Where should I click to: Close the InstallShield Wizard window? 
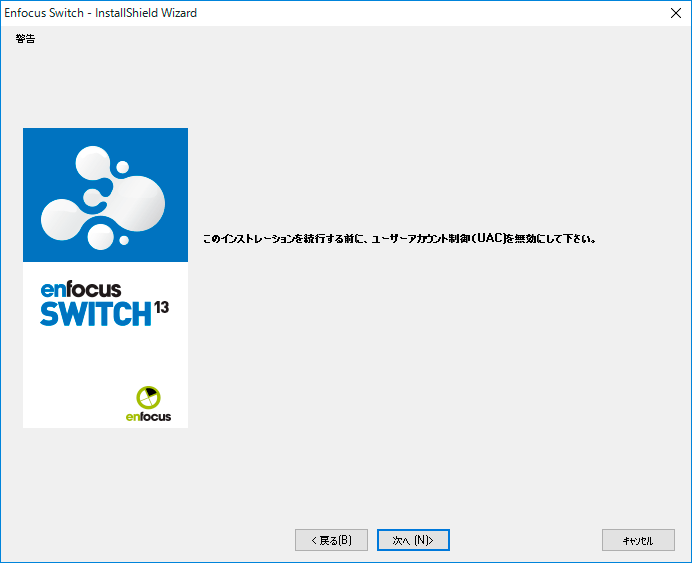pos(676,13)
